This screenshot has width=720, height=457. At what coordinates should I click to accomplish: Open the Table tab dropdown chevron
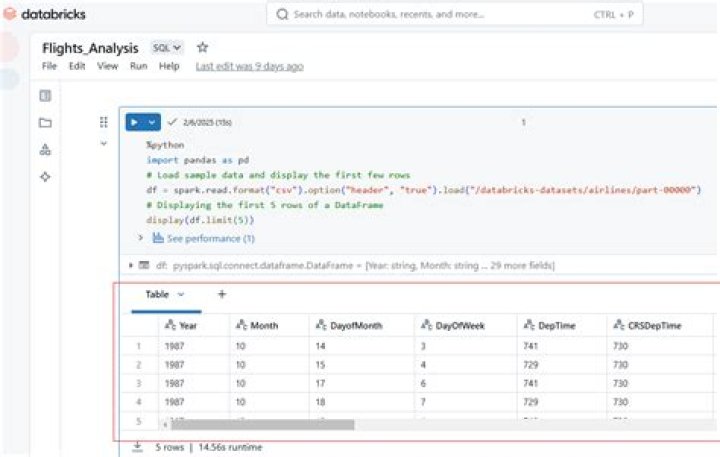181,294
